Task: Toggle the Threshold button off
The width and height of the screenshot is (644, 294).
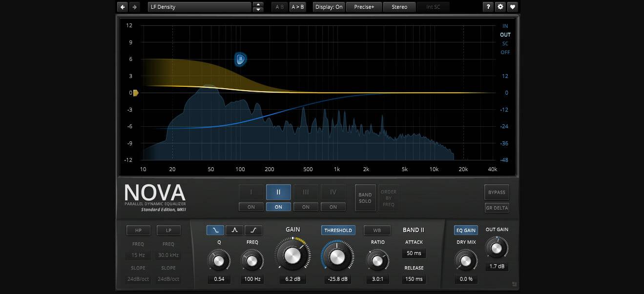Action: (x=338, y=230)
